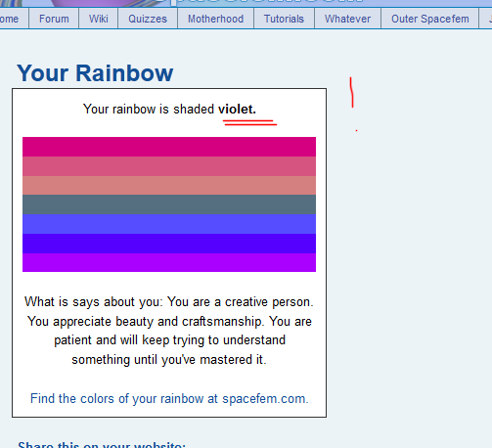Open the Forum tab
The width and height of the screenshot is (492, 448).
tap(54, 19)
